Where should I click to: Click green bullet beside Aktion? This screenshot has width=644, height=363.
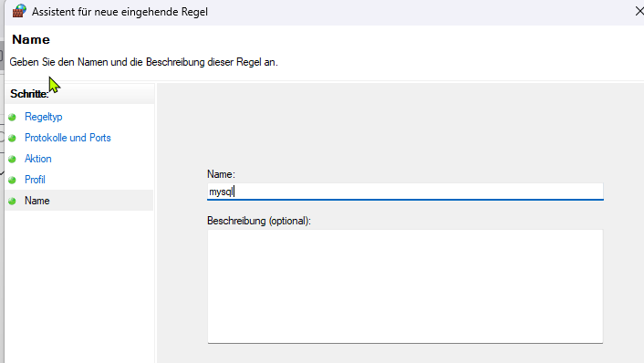[x=13, y=160]
